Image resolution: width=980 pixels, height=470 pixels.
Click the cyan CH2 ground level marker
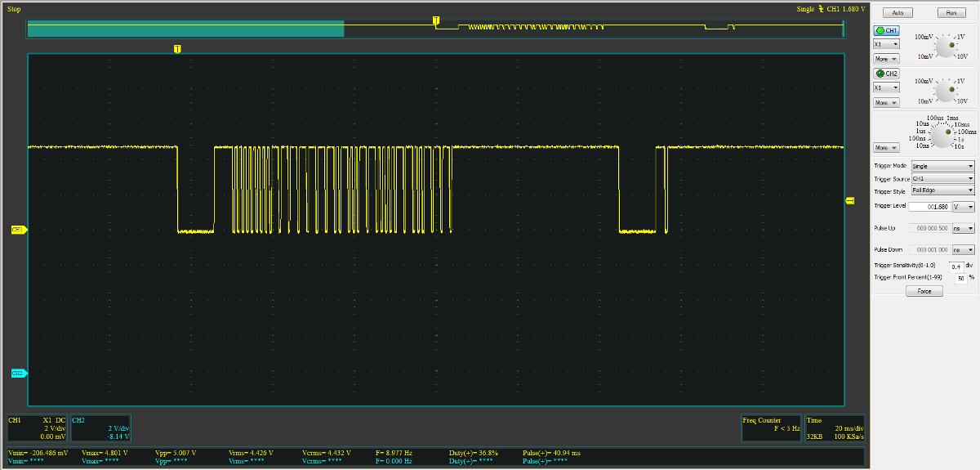coord(19,373)
